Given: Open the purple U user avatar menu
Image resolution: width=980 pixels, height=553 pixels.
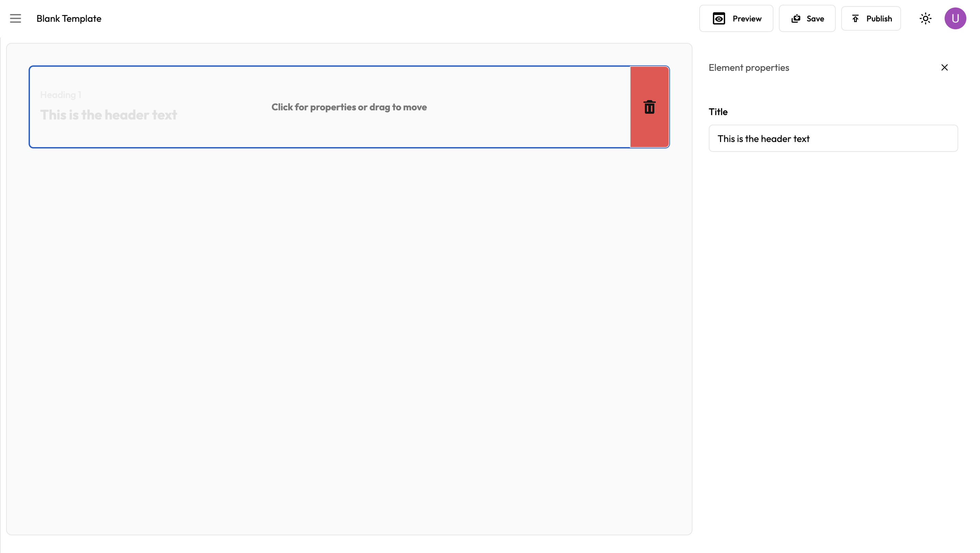Looking at the screenshot, I should (955, 19).
